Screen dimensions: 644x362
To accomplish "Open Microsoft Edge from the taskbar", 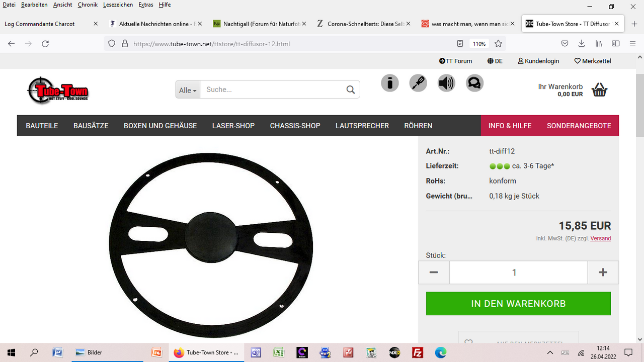I will (x=440, y=352).
